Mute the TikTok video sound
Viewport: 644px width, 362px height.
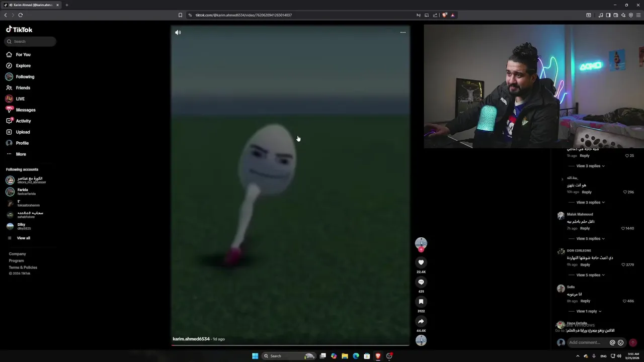tap(178, 32)
